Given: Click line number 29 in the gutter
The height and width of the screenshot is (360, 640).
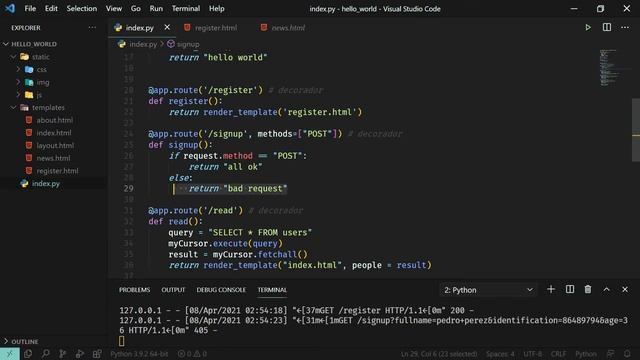Looking at the screenshot, I should click(x=128, y=189).
